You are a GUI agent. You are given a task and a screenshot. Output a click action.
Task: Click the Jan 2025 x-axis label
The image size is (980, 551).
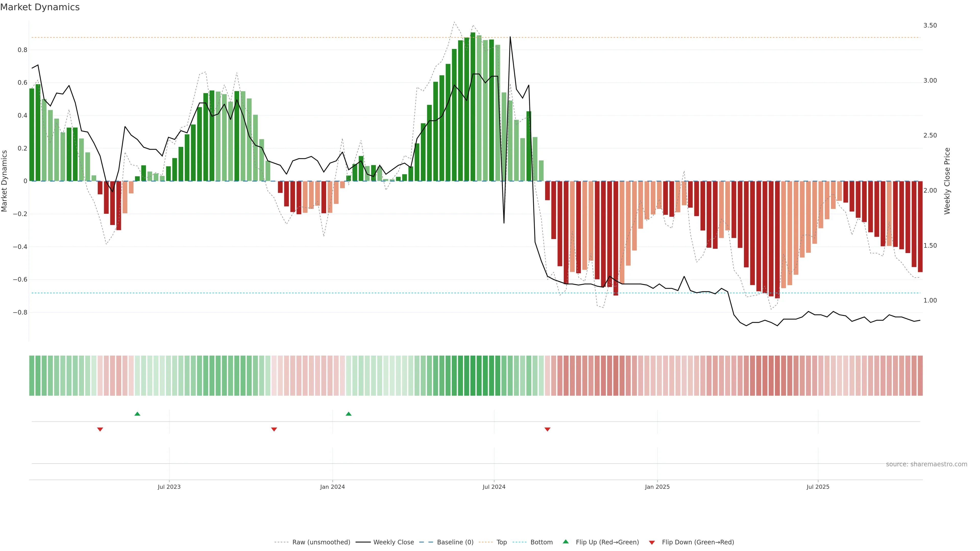pyautogui.click(x=657, y=487)
